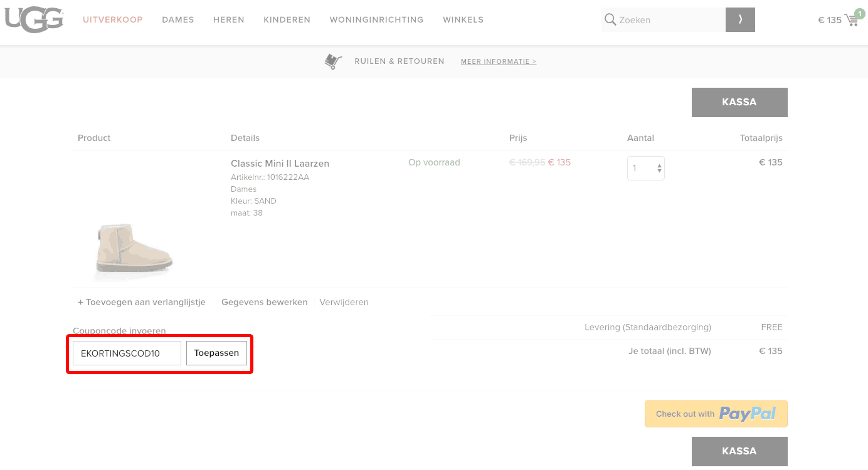Click the boot product thumbnail
Screen dimensions: 868x470
133,251
